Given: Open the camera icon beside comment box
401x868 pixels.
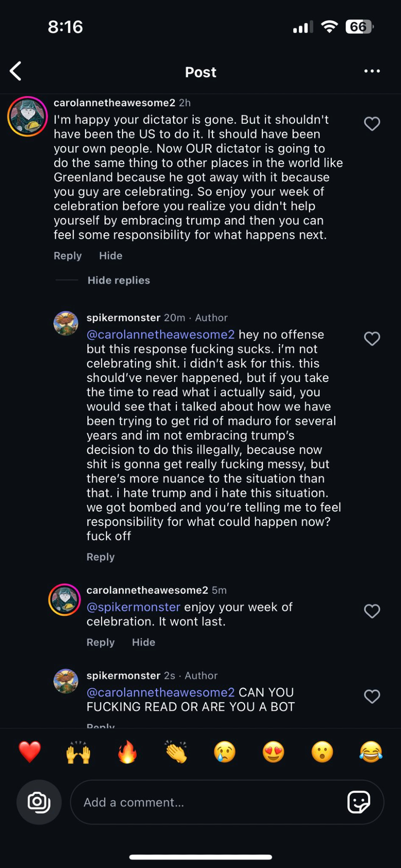Looking at the screenshot, I should click(x=39, y=802).
